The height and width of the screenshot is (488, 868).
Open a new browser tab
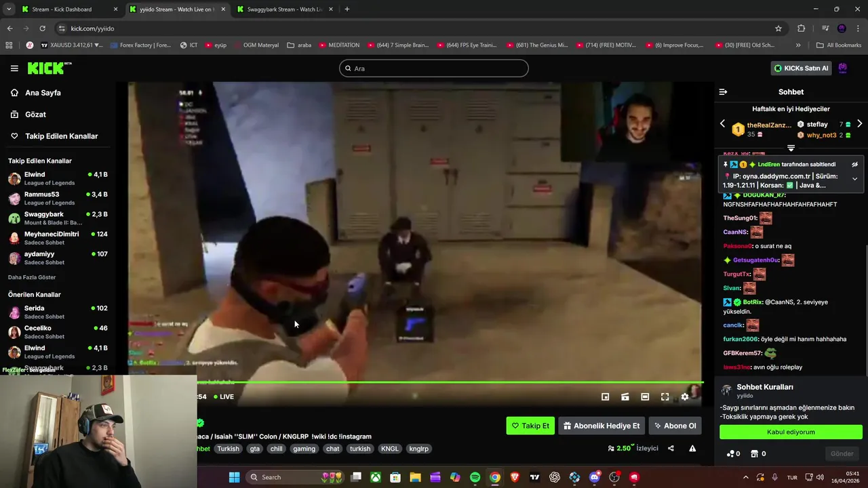[x=347, y=9]
